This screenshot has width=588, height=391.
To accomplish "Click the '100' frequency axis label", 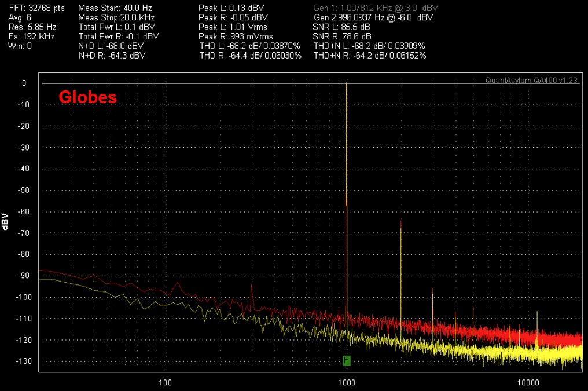I will pos(166,382).
